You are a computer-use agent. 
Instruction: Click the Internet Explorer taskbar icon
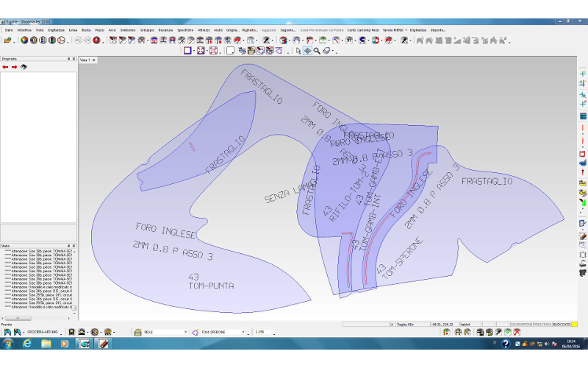pyautogui.click(x=27, y=344)
